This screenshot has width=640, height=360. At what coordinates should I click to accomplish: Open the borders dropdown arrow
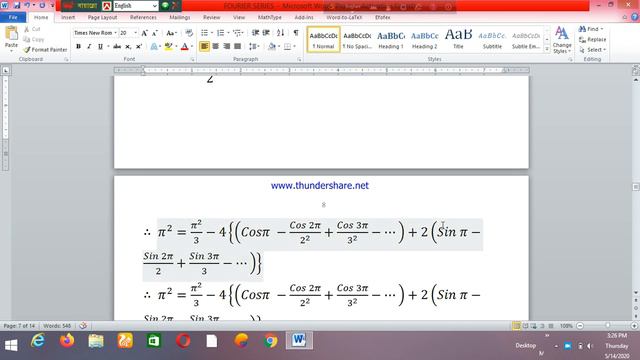tap(294, 47)
